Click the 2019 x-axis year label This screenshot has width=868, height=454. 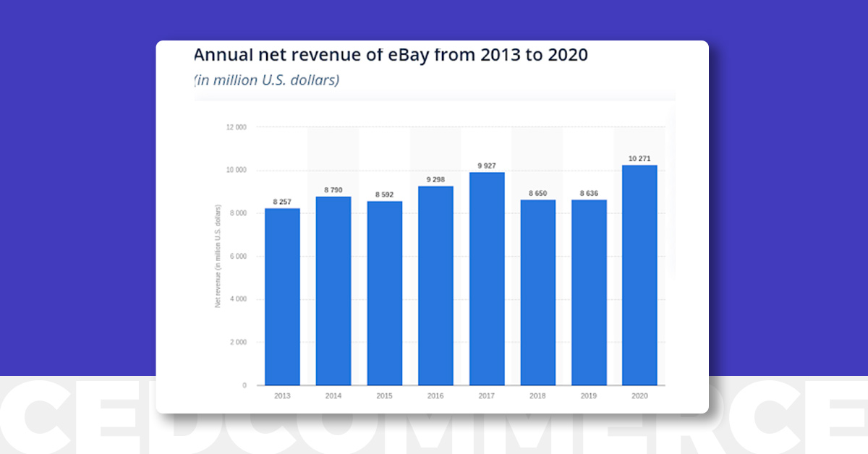point(589,396)
